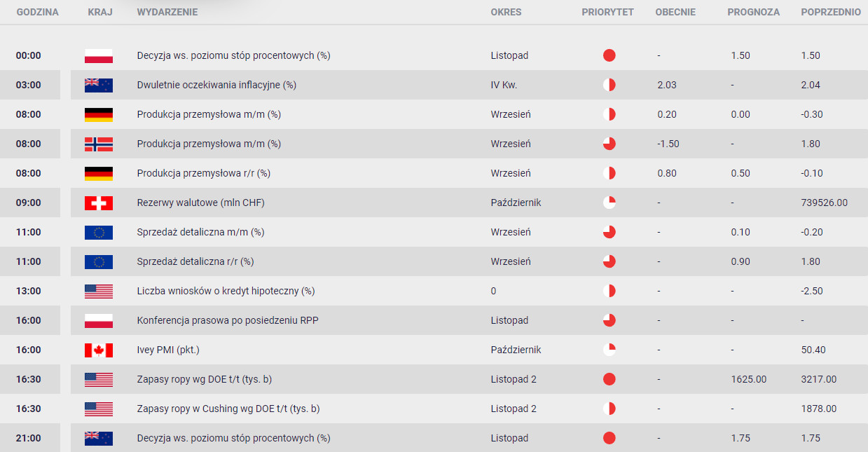This screenshot has width=868, height=452.
Task: Open Decyzja ws. poziomu stóp procentowych at 00:00
Action: coord(233,55)
